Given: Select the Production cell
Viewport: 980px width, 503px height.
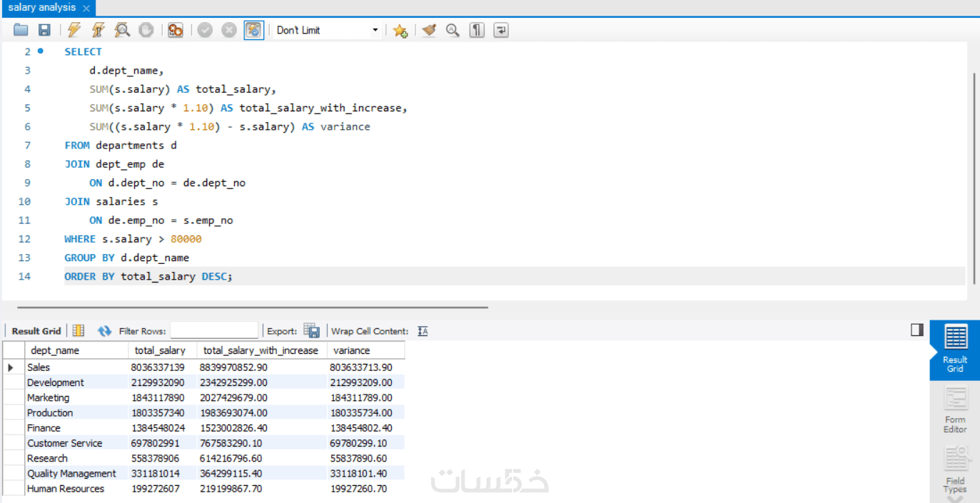Looking at the screenshot, I should [x=76, y=412].
